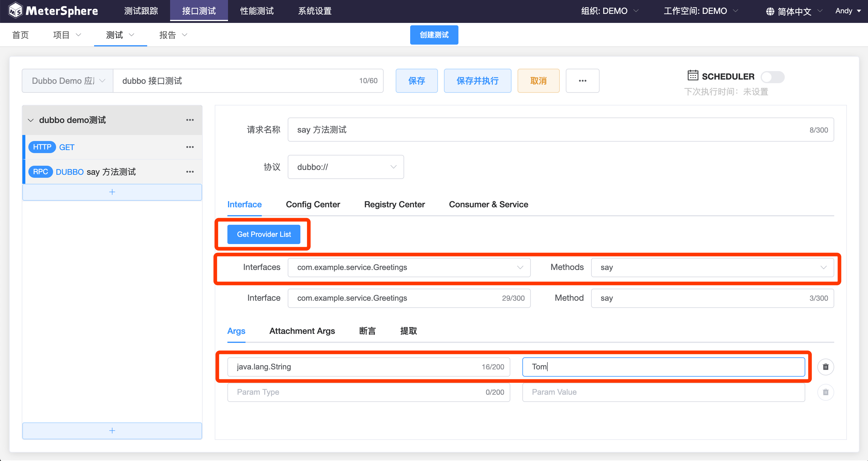
Task: Open more options for HTTP GET request
Action: pos(190,147)
